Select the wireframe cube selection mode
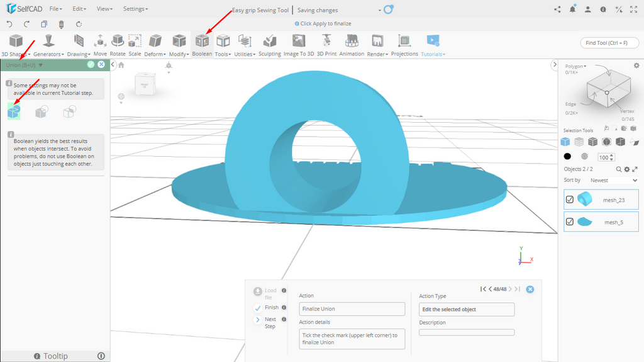This screenshot has width=644, height=362. click(x=579, y=142)
